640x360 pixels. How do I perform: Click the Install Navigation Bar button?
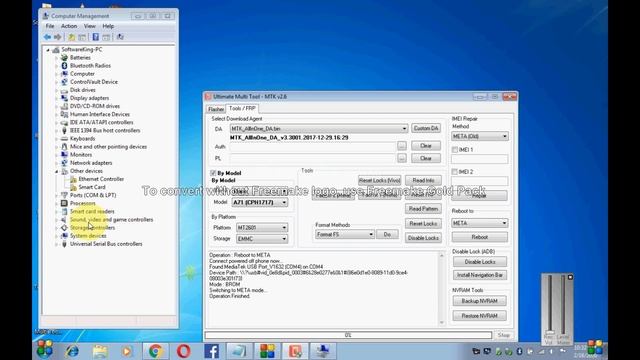(480, 275)
